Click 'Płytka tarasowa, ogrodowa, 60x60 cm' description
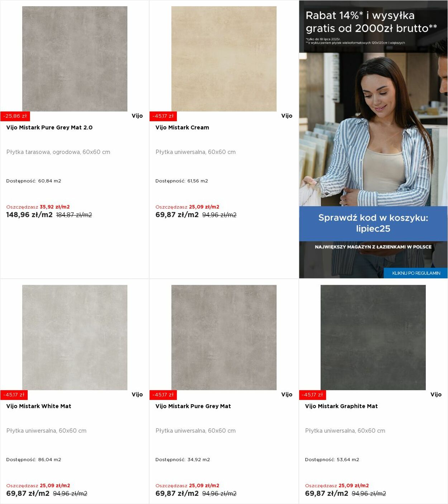The image size is (448, 504). [x=58, y=152]
